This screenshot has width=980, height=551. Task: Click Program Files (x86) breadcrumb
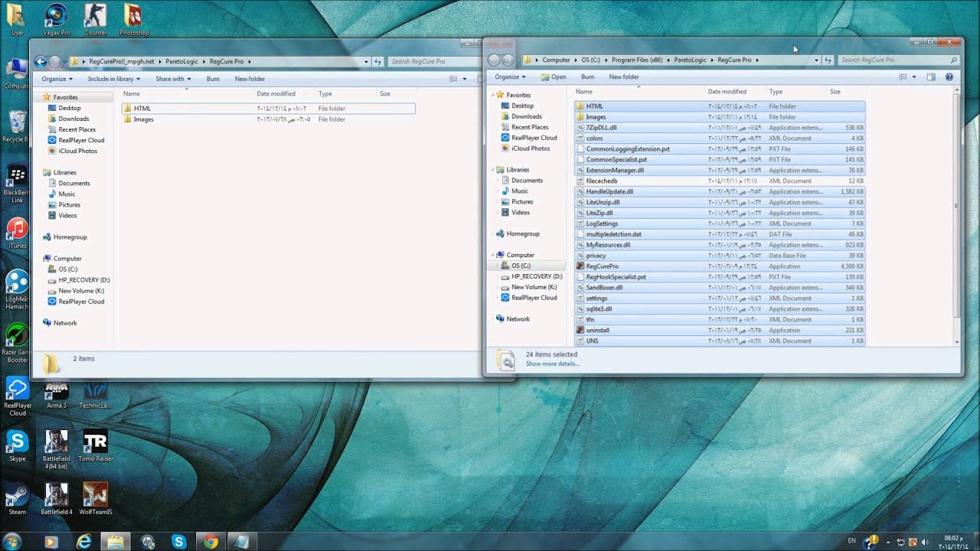pos(637,60)
